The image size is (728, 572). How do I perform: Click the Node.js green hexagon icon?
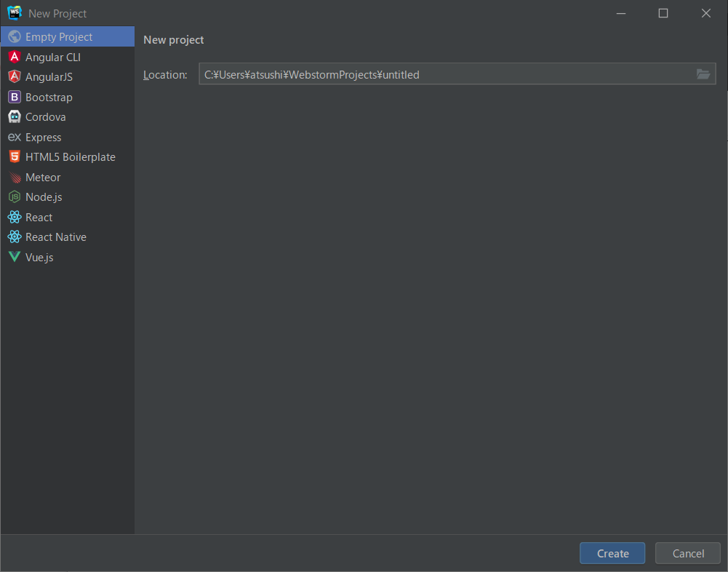[x=15, y=197]
